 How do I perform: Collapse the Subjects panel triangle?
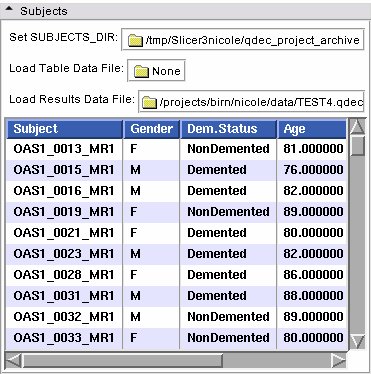tap(9, 10)
